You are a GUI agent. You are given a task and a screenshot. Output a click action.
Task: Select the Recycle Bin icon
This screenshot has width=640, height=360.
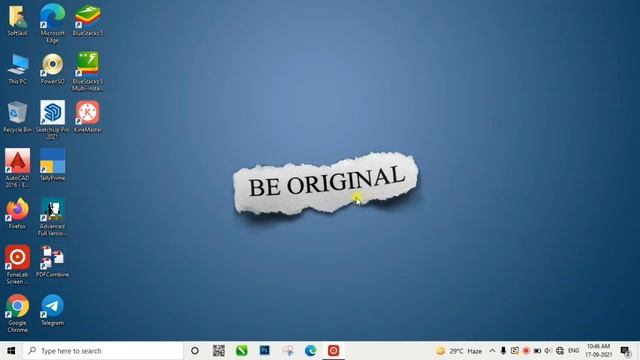click(x=17, y=117)
